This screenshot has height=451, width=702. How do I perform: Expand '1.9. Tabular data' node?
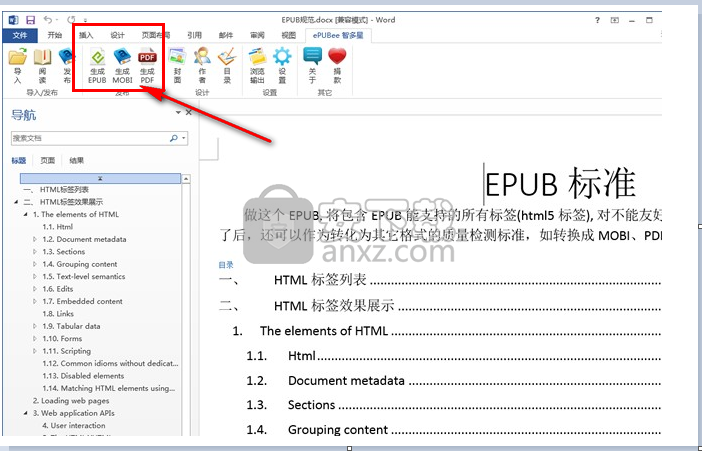35,326
